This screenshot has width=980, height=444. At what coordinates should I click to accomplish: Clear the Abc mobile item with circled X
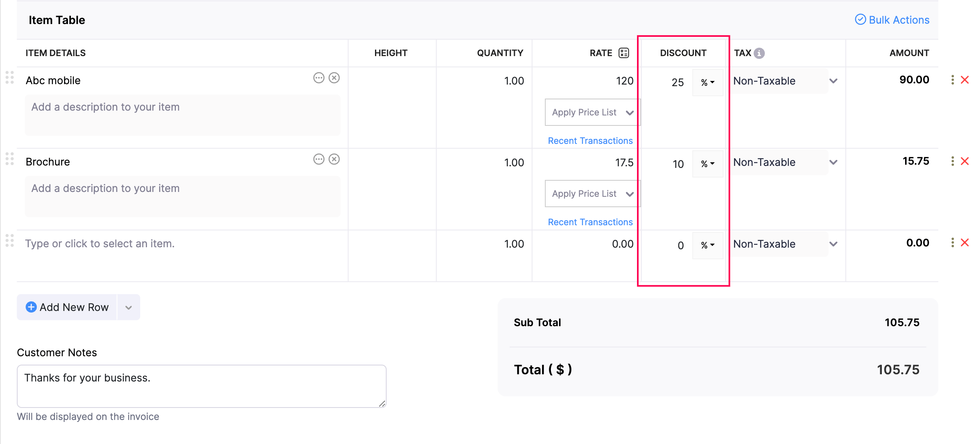coord(334,78)
